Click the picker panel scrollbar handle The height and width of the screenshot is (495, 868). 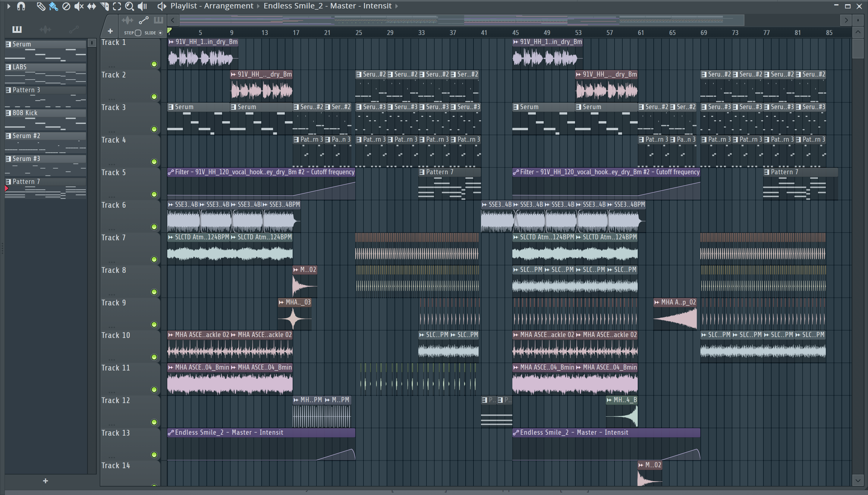point(92,43)
